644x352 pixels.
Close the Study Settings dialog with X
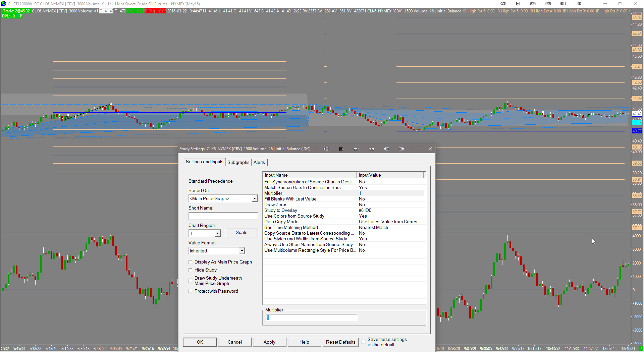click(430, 149)
